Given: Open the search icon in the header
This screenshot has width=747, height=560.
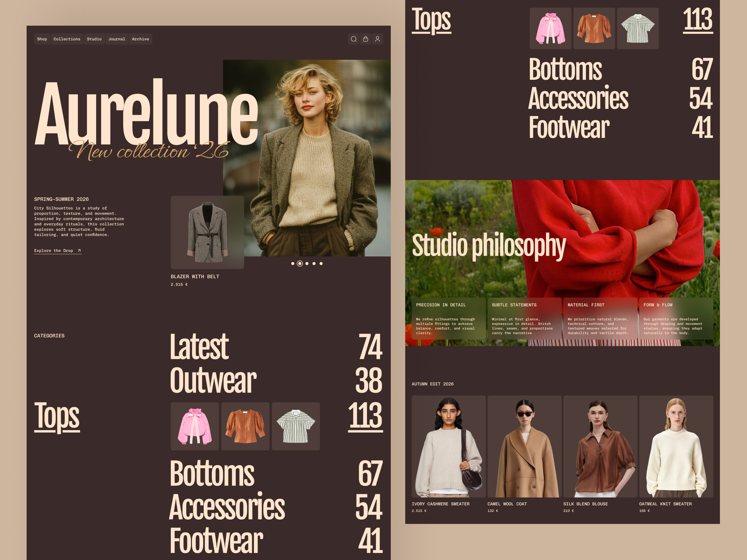Looking at the screenshot, I should (354, 39).
